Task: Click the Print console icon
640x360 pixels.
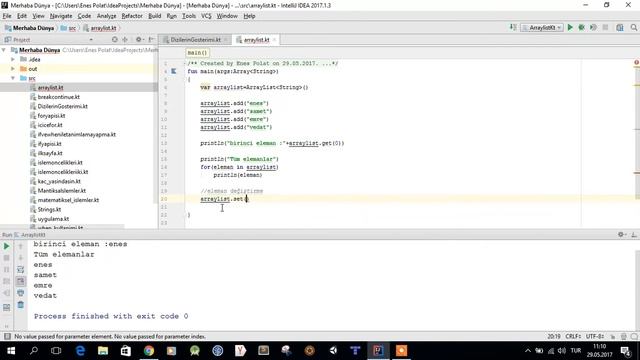Action: (20, 293)
